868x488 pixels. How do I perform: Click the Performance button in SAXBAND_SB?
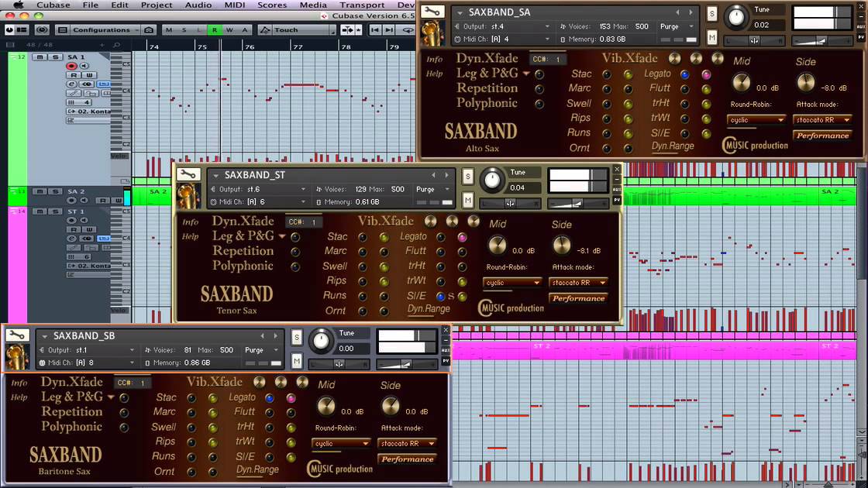click(x=408, y=459)
